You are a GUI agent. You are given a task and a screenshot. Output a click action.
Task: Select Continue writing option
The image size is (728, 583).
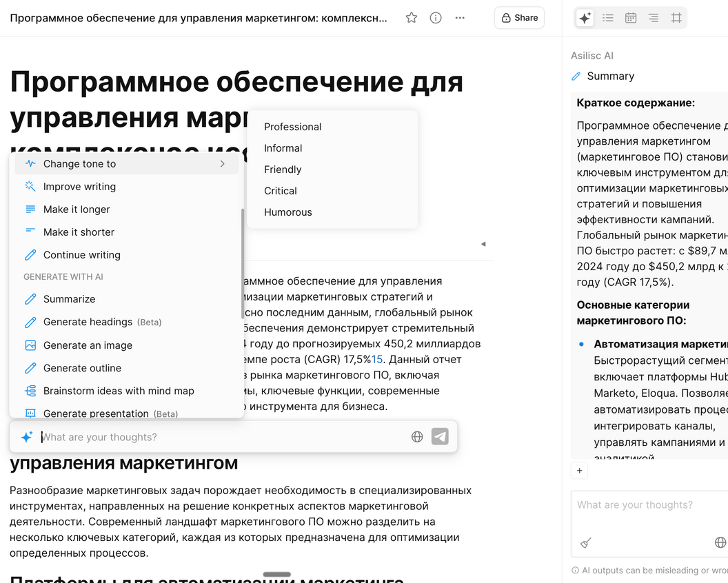127,255
